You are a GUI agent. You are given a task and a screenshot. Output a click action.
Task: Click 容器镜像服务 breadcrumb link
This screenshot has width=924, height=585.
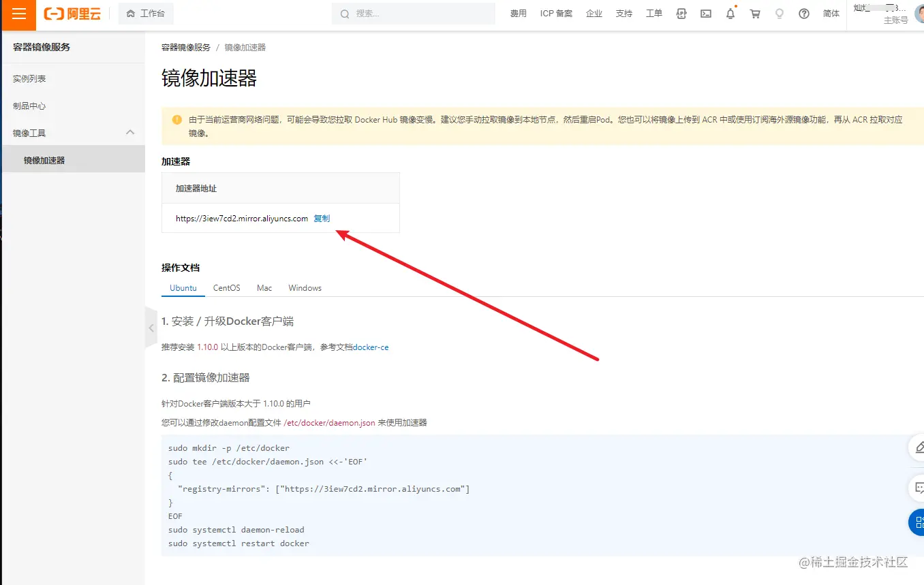coord(186,48)
